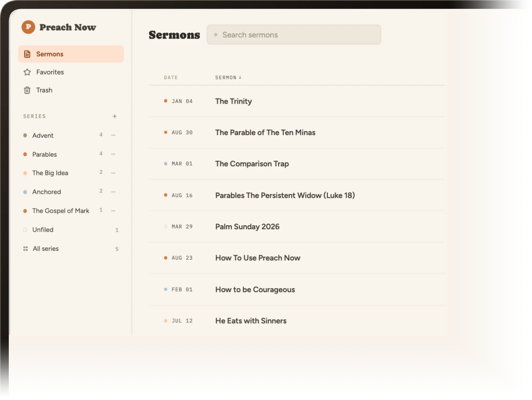Open options menu for Parables series
Image resolution: width=532 pixels, height=400 pixels.
pos(113,154)
